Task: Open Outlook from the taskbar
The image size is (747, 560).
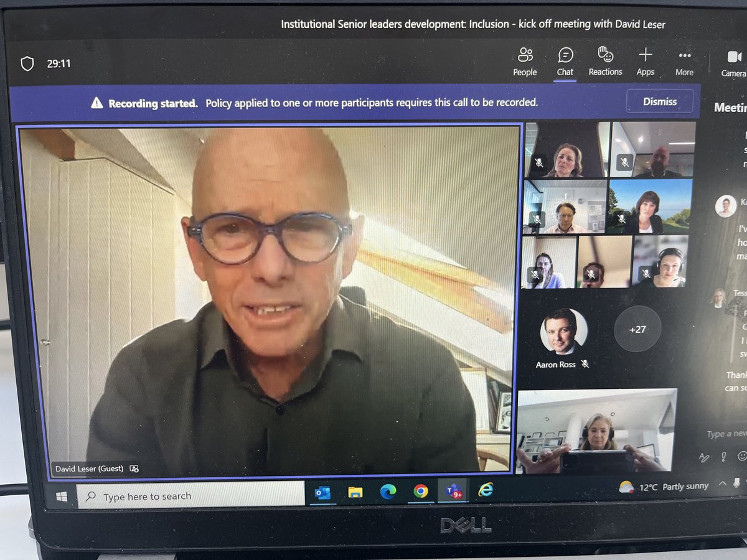Action: tap(323, 493)
